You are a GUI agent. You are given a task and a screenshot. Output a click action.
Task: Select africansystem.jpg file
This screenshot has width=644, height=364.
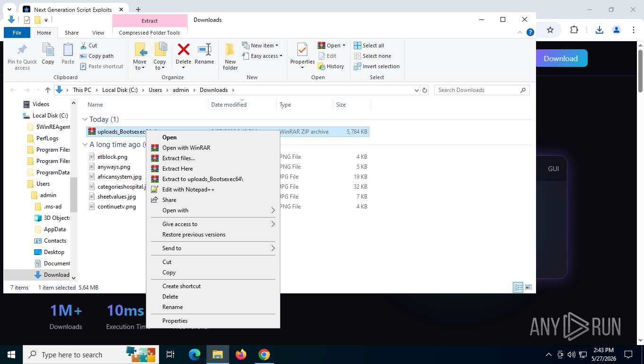119,177
